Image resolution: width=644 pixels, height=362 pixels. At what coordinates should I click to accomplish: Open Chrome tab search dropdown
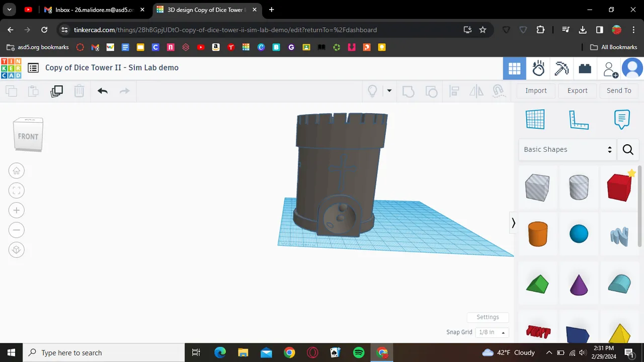coord(9,10)
